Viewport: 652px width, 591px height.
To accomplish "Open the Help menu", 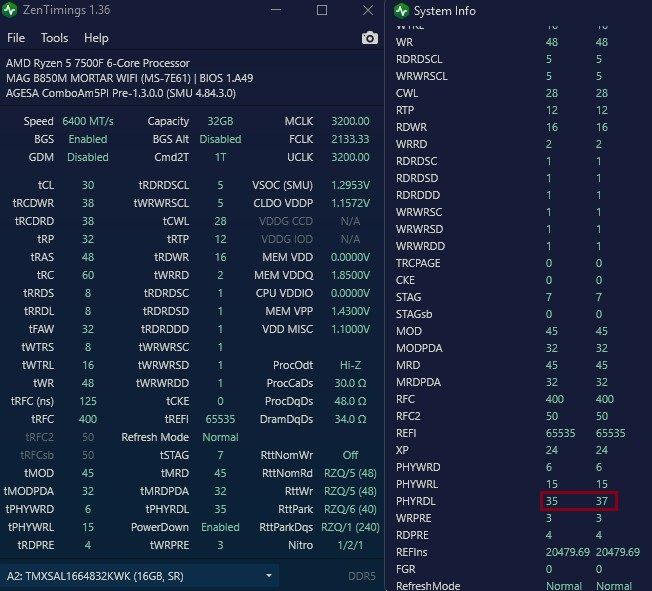I will [96, 38].
